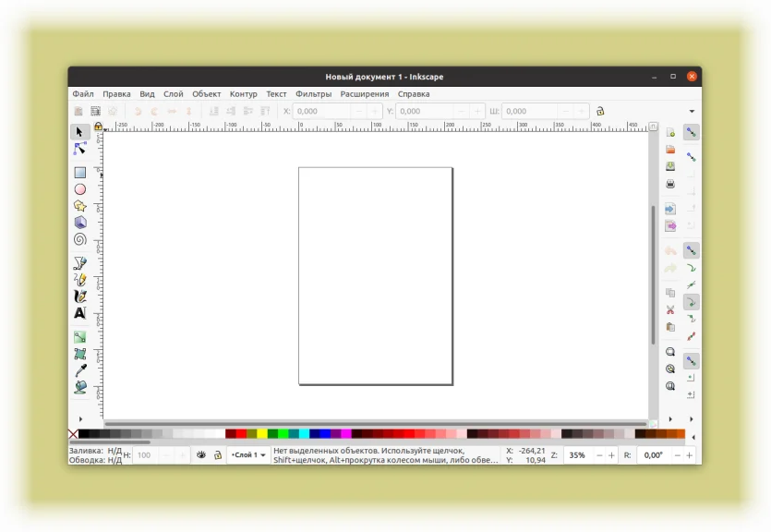
Task: Open the Справка menu
Action: click(x=414, y=94)
